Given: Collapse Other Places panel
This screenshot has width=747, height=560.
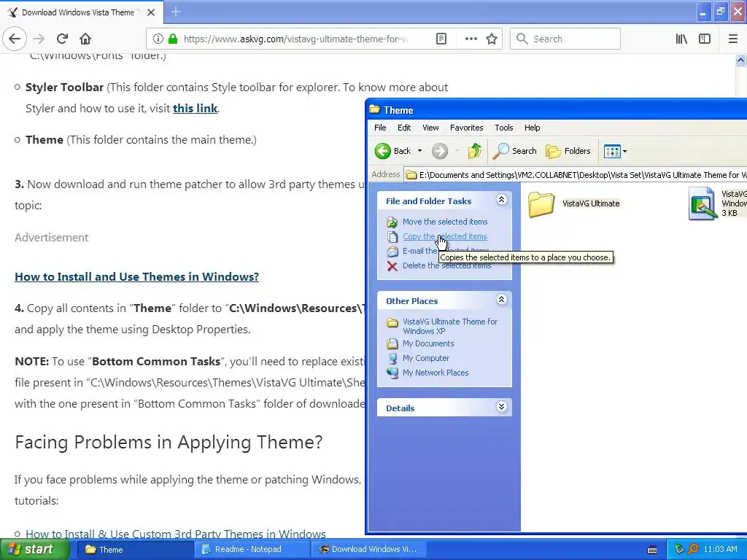Looking at the screenshot, I should [501, 300].
